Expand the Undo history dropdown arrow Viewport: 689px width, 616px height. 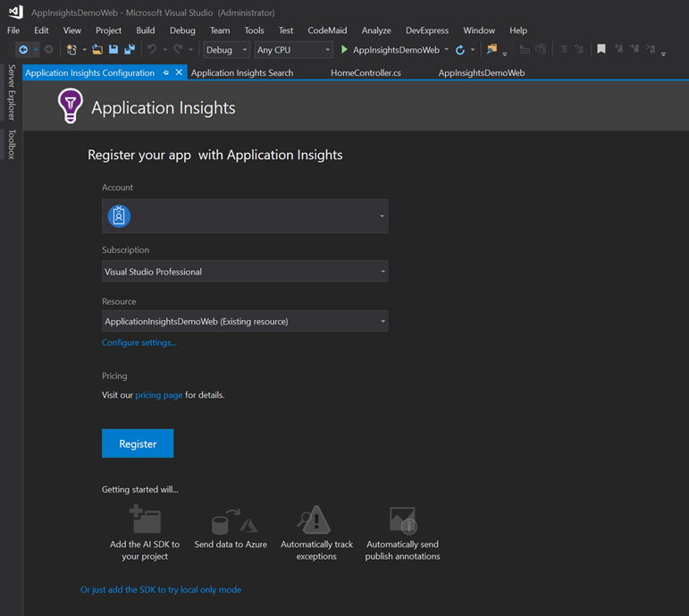[165, 50]
